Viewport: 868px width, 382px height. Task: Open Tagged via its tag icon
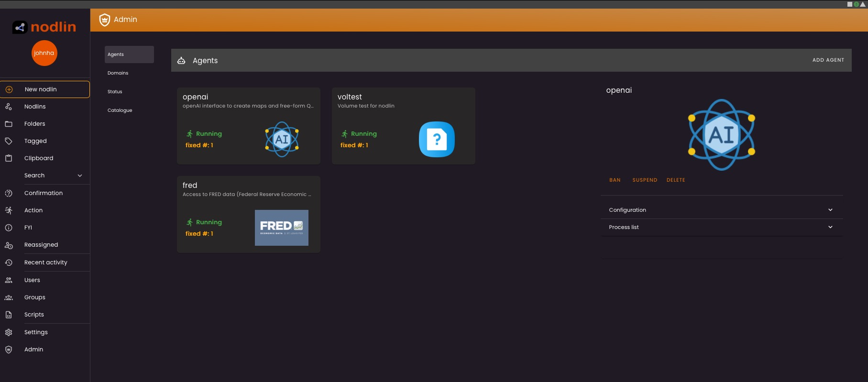(x=9, y=141)
